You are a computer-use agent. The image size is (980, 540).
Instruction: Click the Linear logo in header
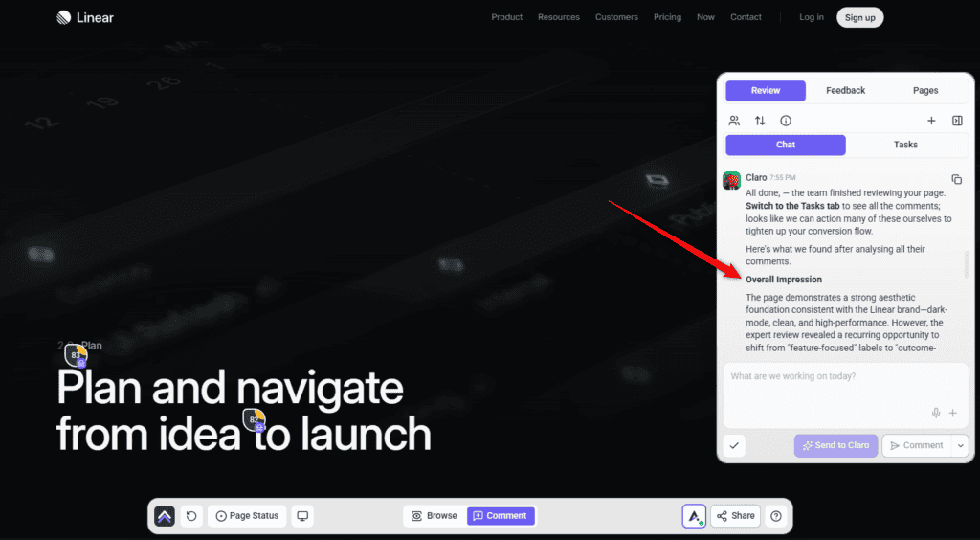coord(85,17)
